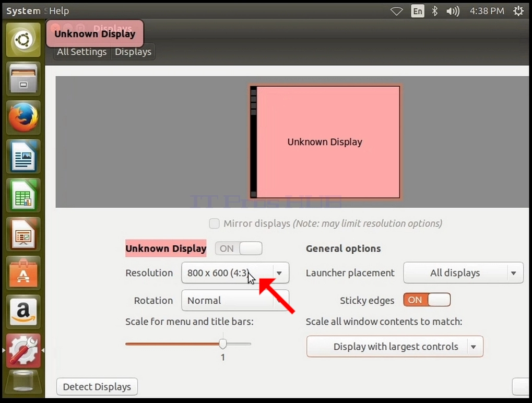Toggle the Unknown Display ON switch

(239, 248)
